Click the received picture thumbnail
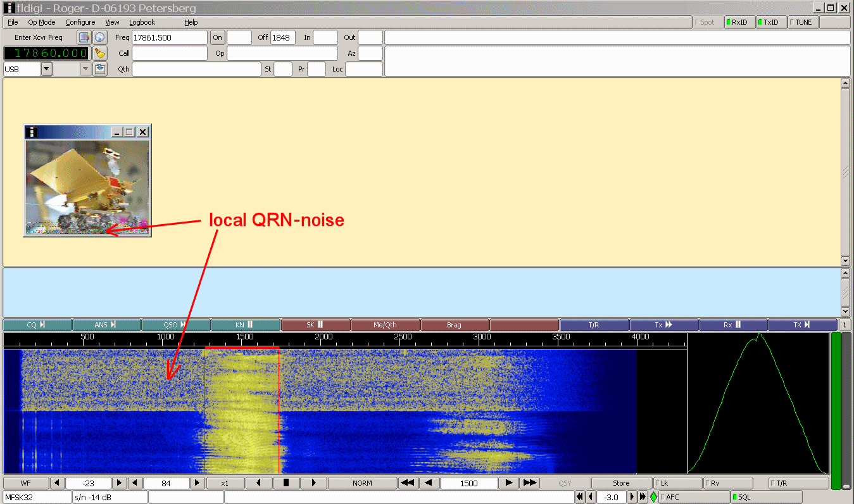 pyautogui.click(x=87, y=187)
